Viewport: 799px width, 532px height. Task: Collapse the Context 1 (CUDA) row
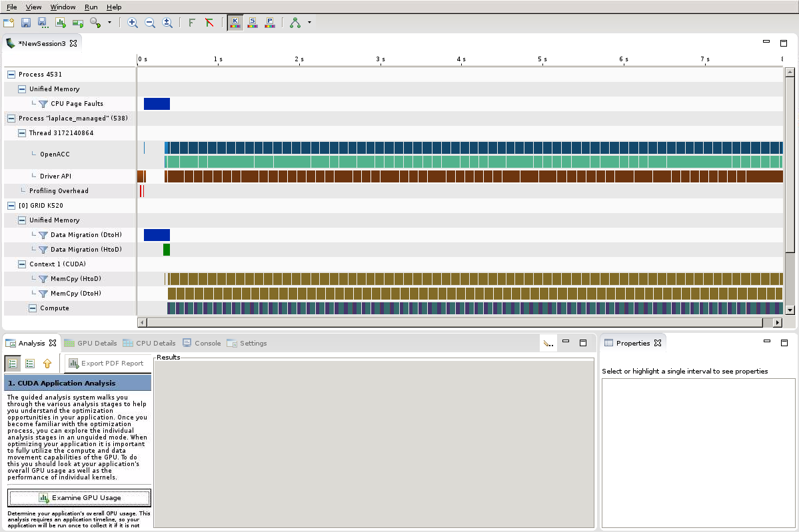click(x=22, y=264)
